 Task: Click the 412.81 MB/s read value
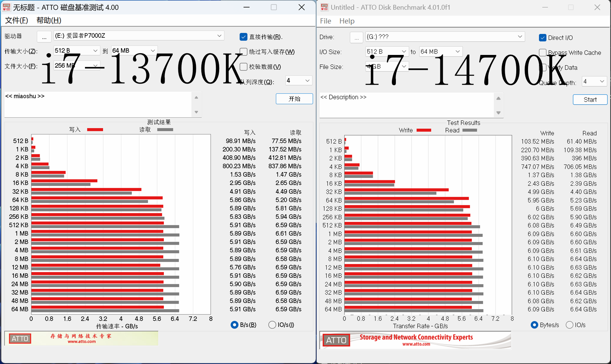[285, 158]
